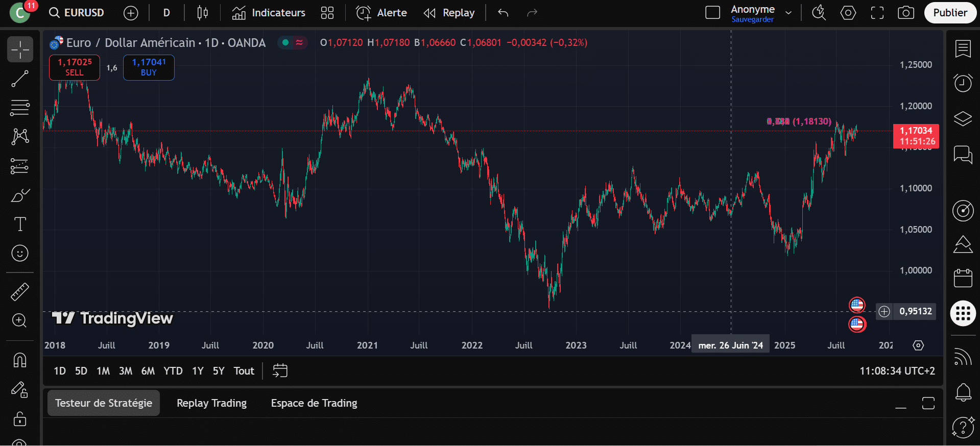Select the text annotation tool
The height and width of the screenshot is (446, 980).
(x=20, y=224)
